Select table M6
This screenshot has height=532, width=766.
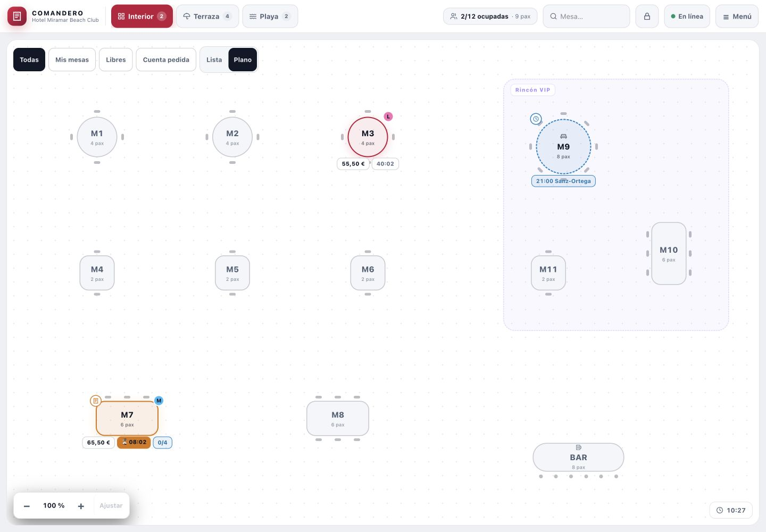point(368,273)
